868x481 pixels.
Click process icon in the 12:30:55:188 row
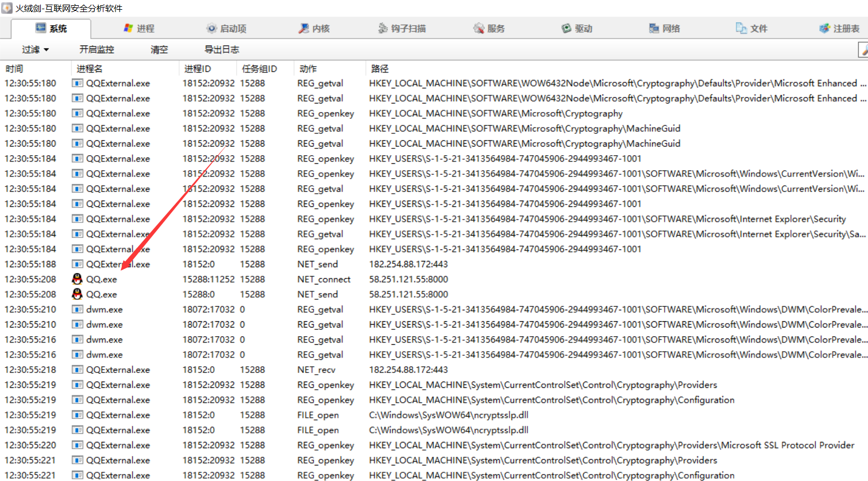click(x=77, y=264)
